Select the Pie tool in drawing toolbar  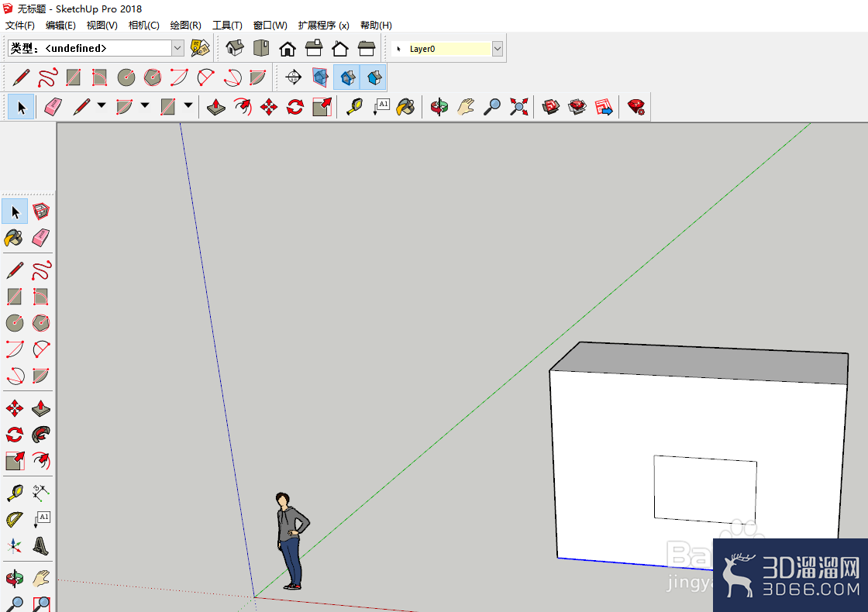tap(257, 77)
